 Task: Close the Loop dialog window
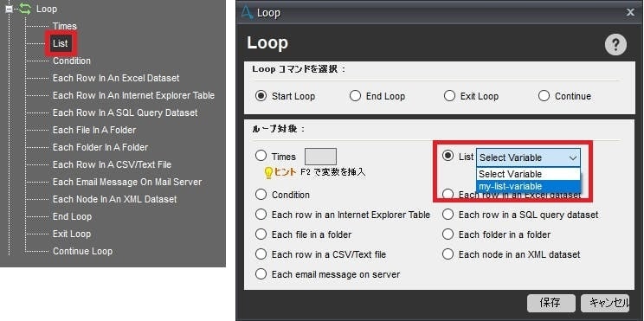click(630, 12)
